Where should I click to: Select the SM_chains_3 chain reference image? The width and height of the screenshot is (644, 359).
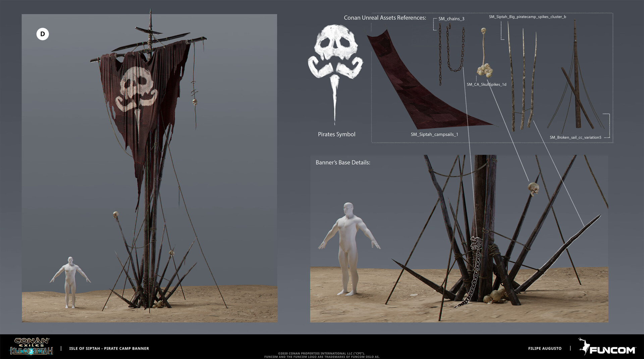coord(452,54)
